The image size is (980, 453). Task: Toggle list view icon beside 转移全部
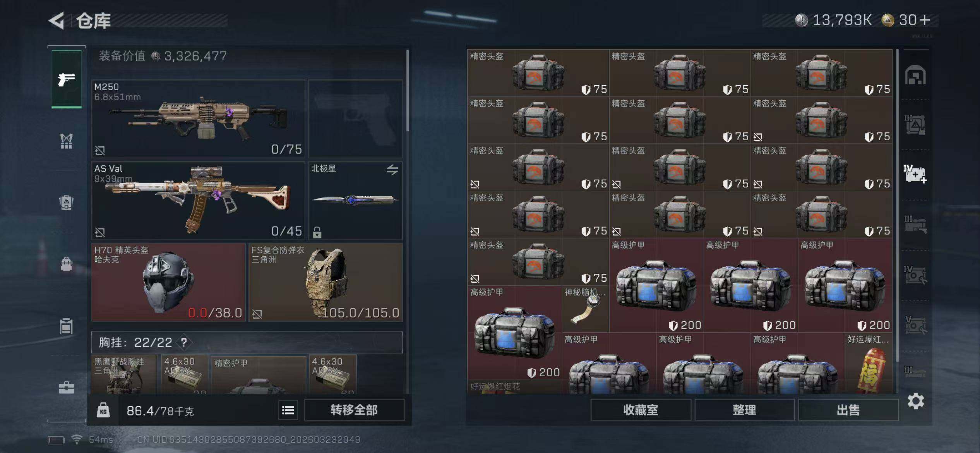coord(288,410)
